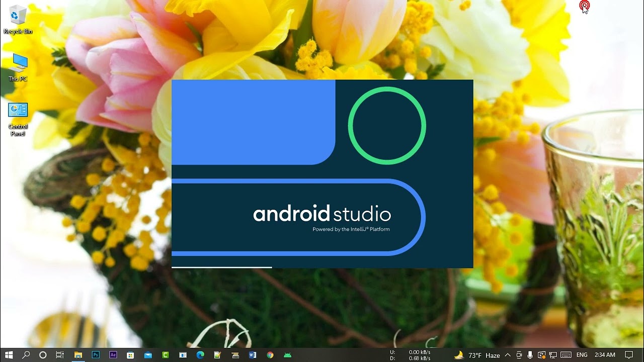Expand hidden system tray icons chevron
The height and width of the screenshot is (362, 644).
tap(508, 355)
